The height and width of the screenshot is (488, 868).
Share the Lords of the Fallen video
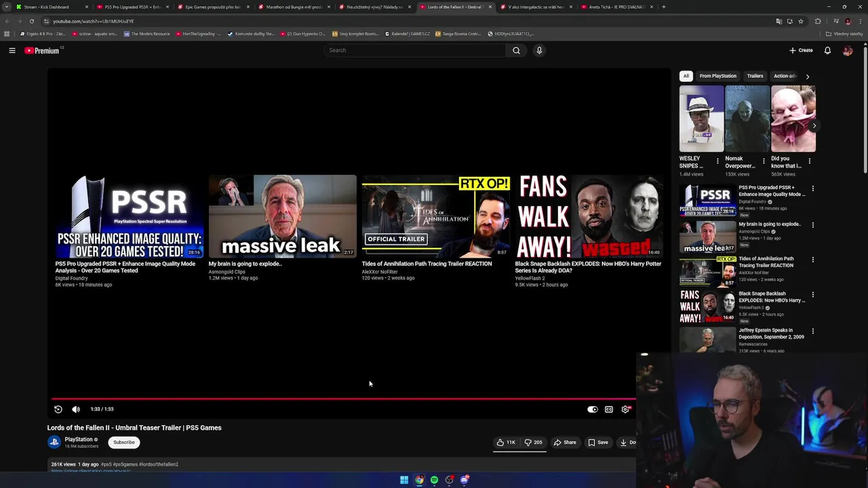[x=565, y=442]
